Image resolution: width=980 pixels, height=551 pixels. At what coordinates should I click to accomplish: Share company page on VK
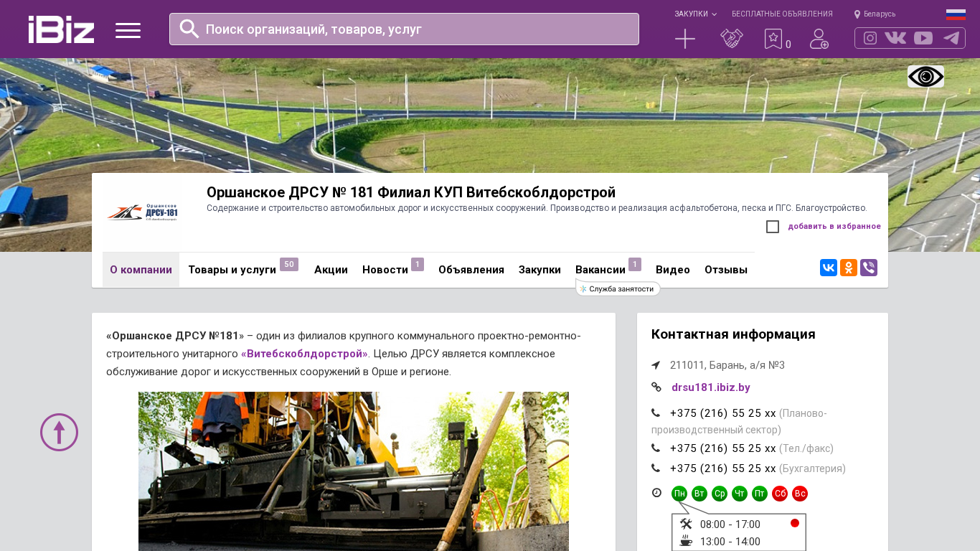[x=829, y=268]
